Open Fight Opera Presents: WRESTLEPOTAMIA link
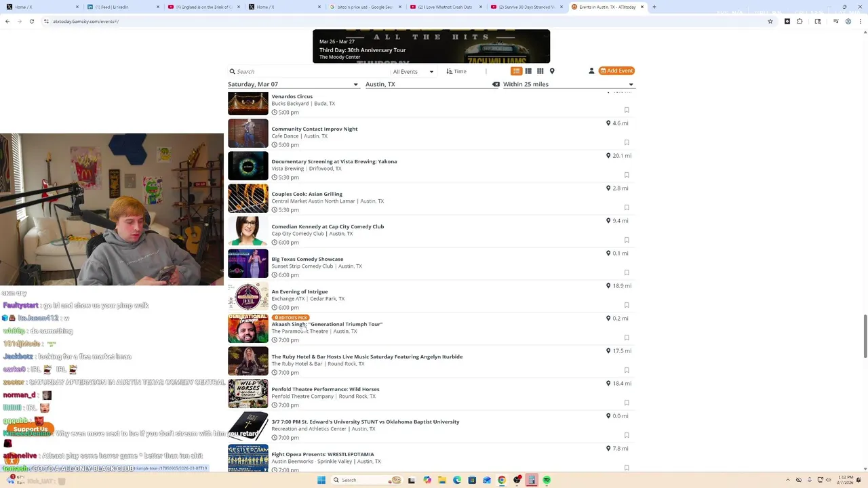 click(x=322, y=454)
